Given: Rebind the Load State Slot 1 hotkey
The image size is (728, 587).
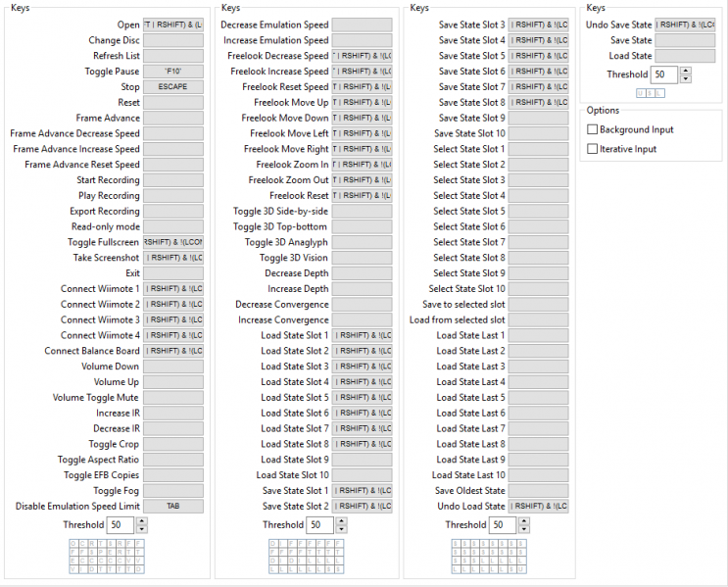Looking at the screenshot, I should click(x=362, y=335).
